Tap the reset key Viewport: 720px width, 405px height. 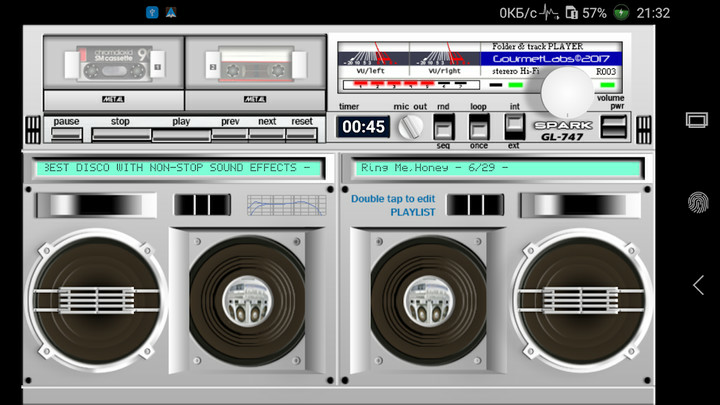[x=301, y=134]
